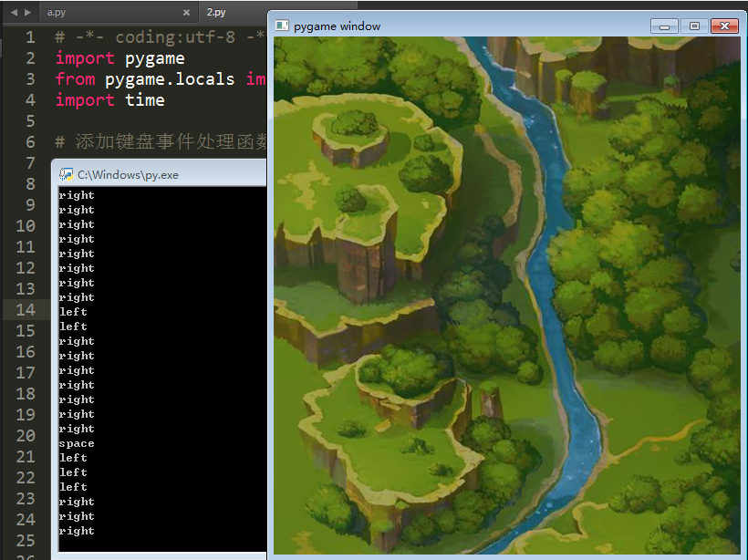Click the pygame window title icon
The width and height of the screenshot is (748, 560).
pyautogui.click(x=282, y=26)
